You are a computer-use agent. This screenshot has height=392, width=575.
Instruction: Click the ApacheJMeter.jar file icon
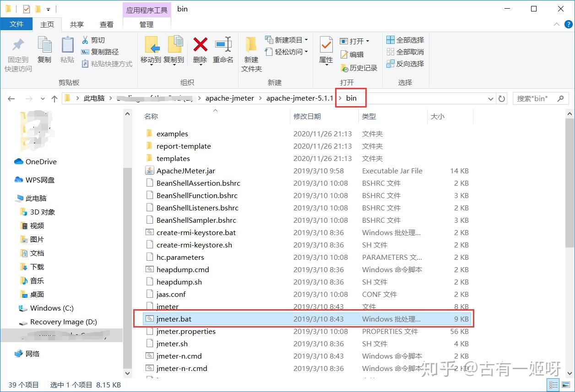coord(149,171)
